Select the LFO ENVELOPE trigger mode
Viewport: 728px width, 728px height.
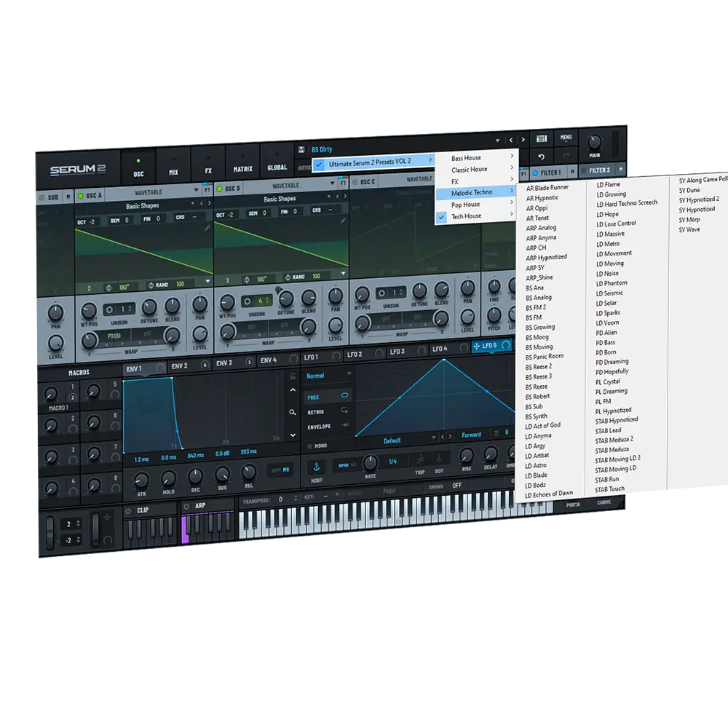[328, 426]
